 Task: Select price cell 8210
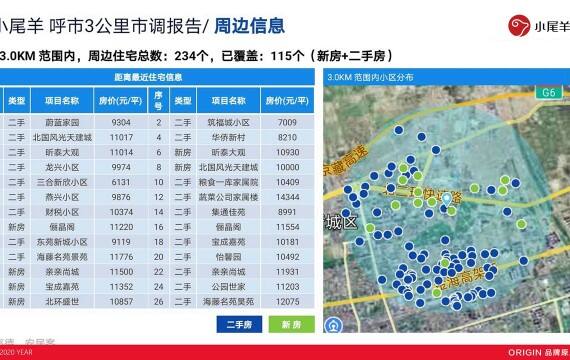287,137
